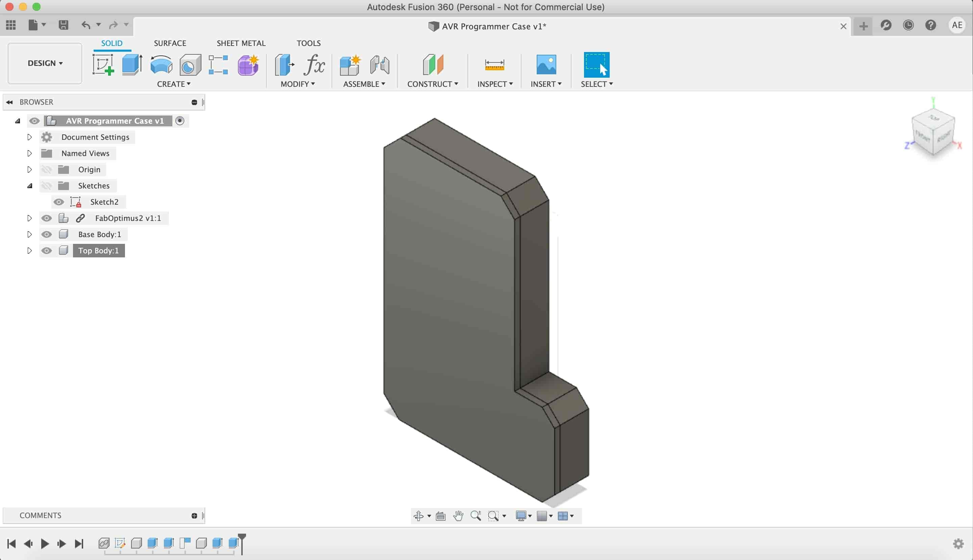This screenshot has height=560, width=973.
Task: Select the Hole tool
Action: click(190, 65)
